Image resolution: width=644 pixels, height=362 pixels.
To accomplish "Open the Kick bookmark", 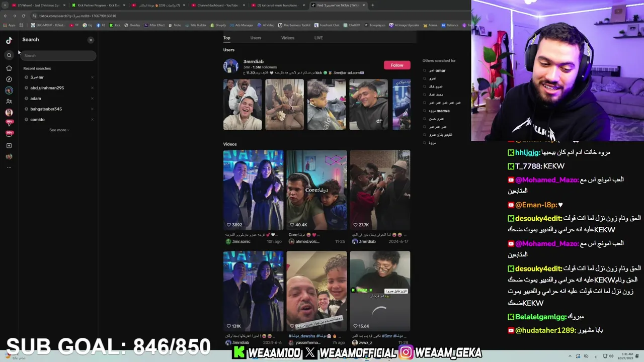I will [x=115, y=25].
